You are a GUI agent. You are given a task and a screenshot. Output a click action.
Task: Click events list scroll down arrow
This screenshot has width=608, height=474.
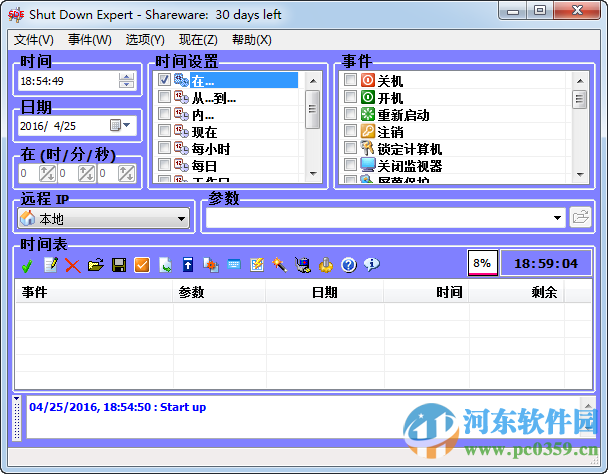580,175
